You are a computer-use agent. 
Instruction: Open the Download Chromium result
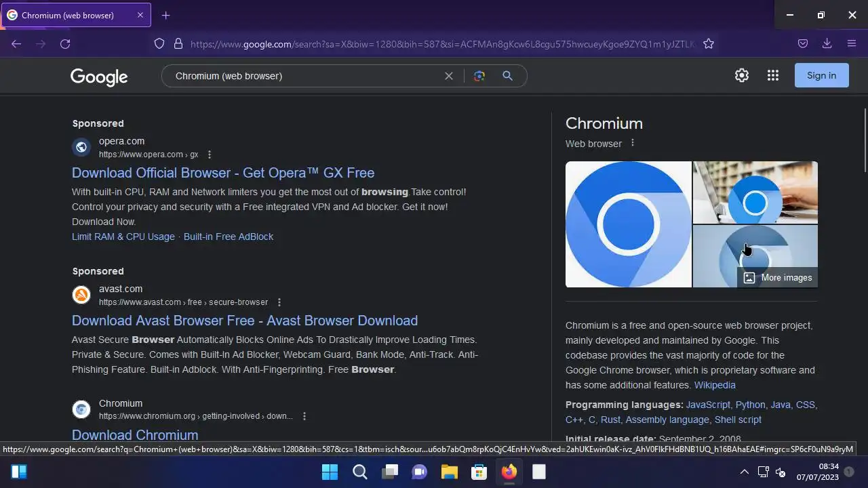[135, 435]
